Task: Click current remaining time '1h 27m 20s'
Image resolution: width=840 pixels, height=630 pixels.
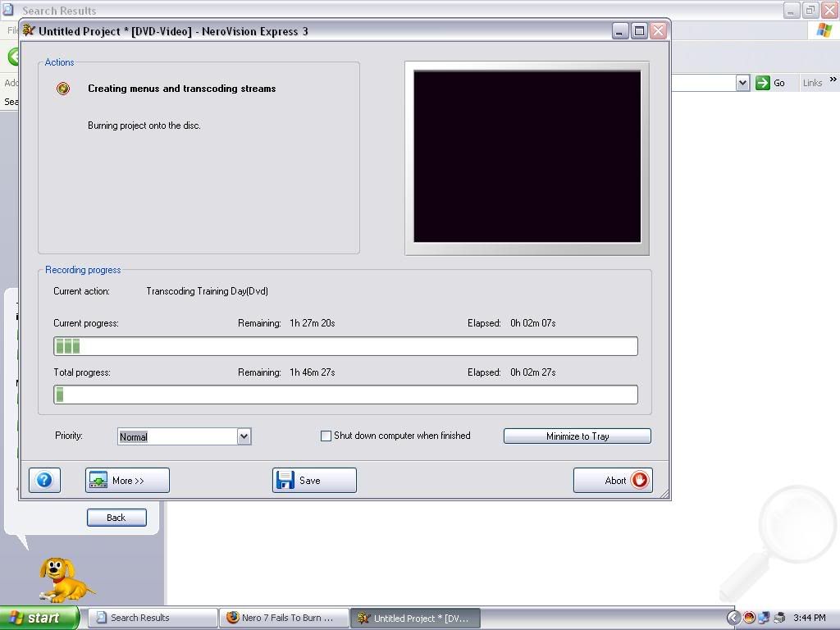Action: pyautogui.click(x=313, y=323)
